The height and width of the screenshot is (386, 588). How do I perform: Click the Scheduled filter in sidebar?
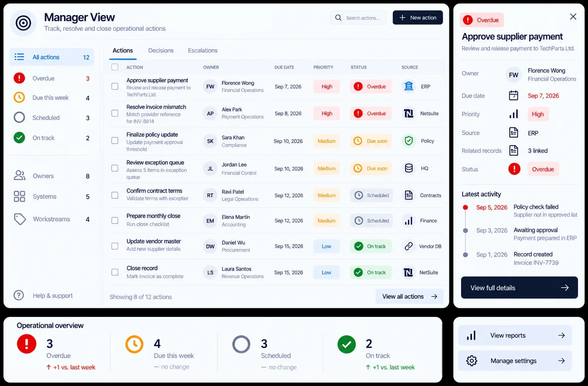(52, 118)
